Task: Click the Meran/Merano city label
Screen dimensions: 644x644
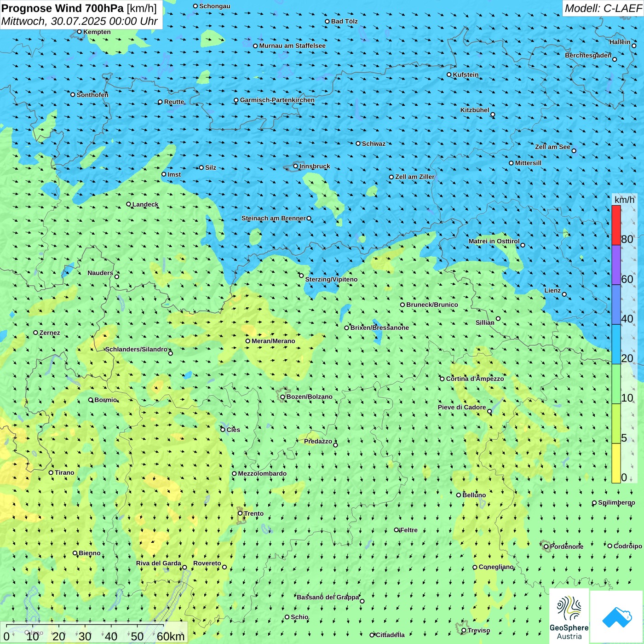Action: pos(273,341)
